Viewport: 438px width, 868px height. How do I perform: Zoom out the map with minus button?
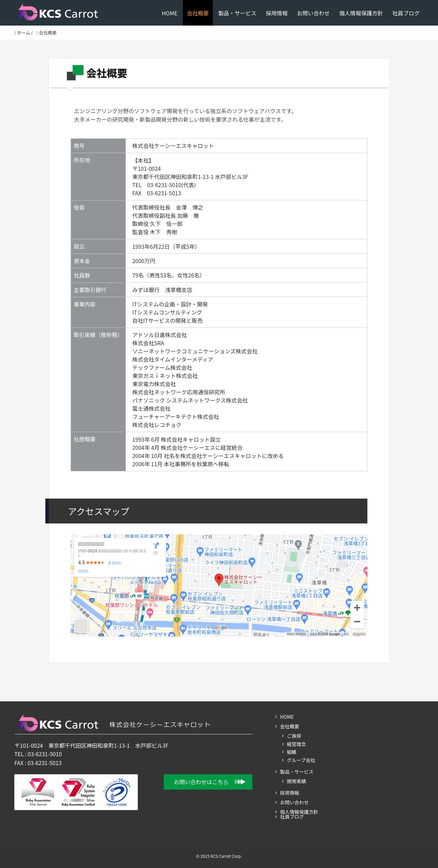[x=357, y=622]
